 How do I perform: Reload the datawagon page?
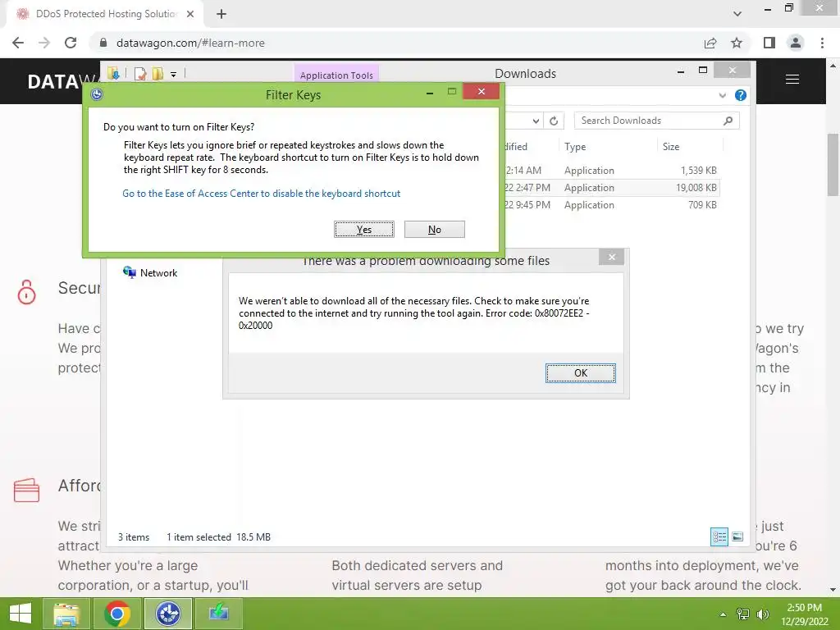[71, 43]
